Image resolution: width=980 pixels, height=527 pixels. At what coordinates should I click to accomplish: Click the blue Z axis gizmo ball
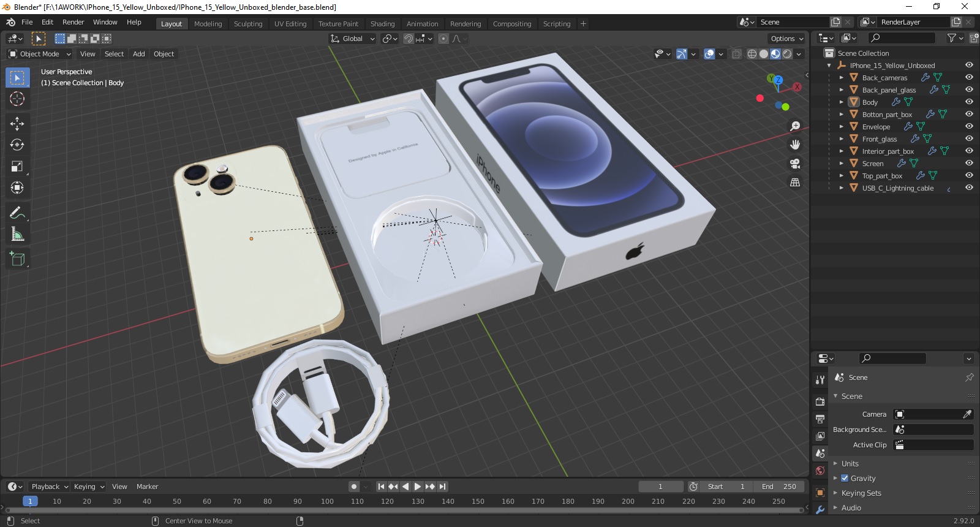tap(778, 80)
